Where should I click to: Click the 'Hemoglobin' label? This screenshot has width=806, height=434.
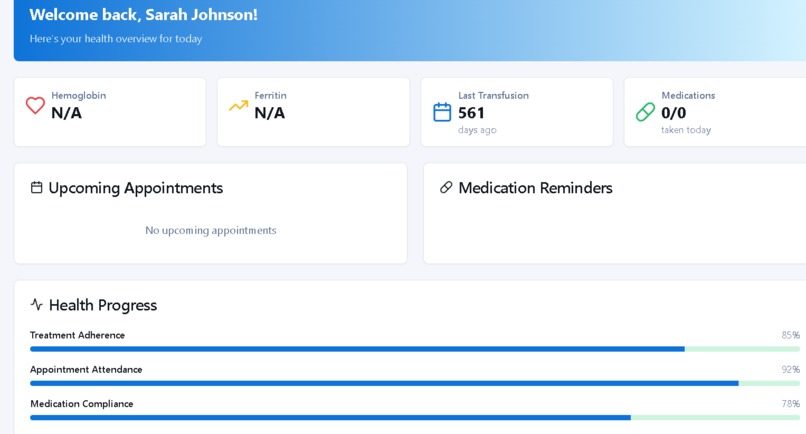point(79,96)
